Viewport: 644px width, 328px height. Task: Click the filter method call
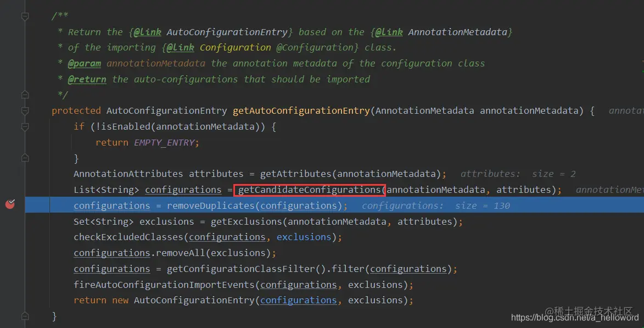click(x=348, y=269)
